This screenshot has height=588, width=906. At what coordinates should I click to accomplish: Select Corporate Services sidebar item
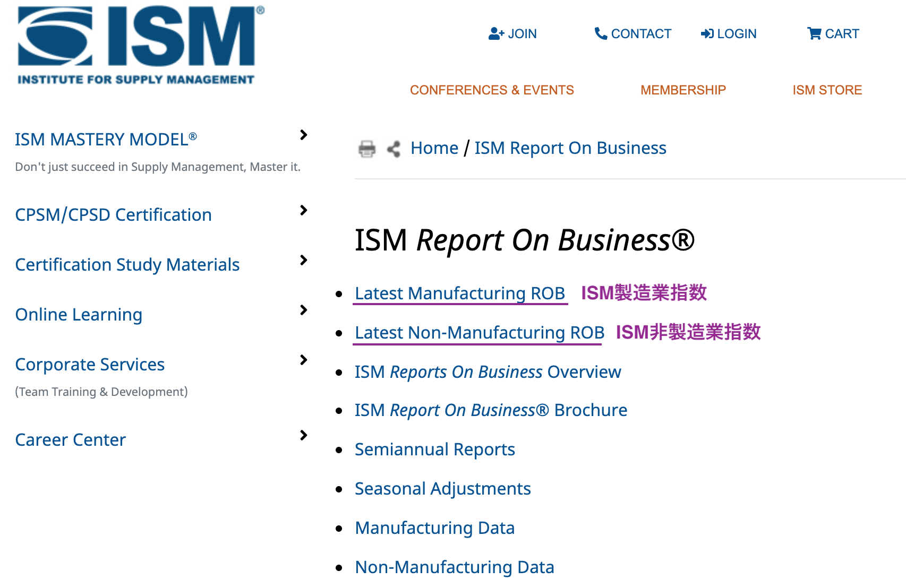(x=90, y=364)
